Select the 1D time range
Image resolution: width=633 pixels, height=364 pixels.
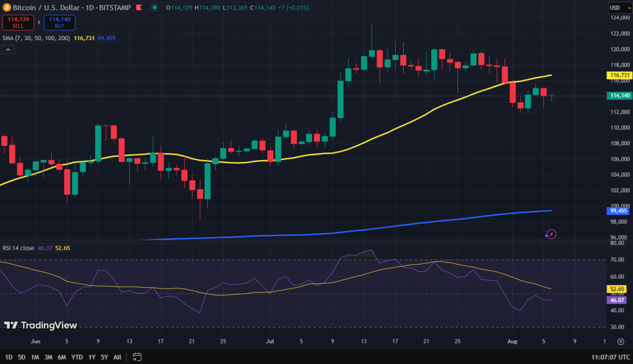[9, 357]
